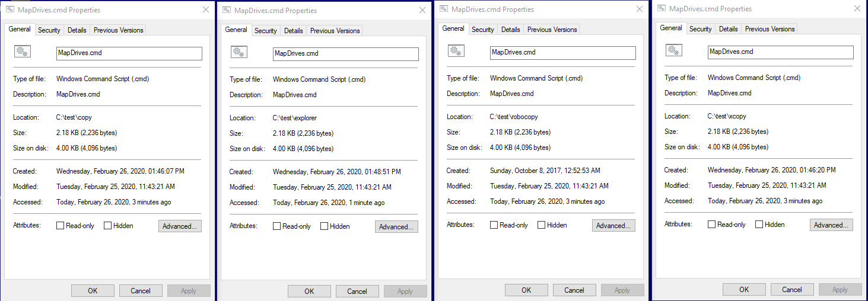Click the file name field in the C:\test\xcopy dialog

click(781, 52)
